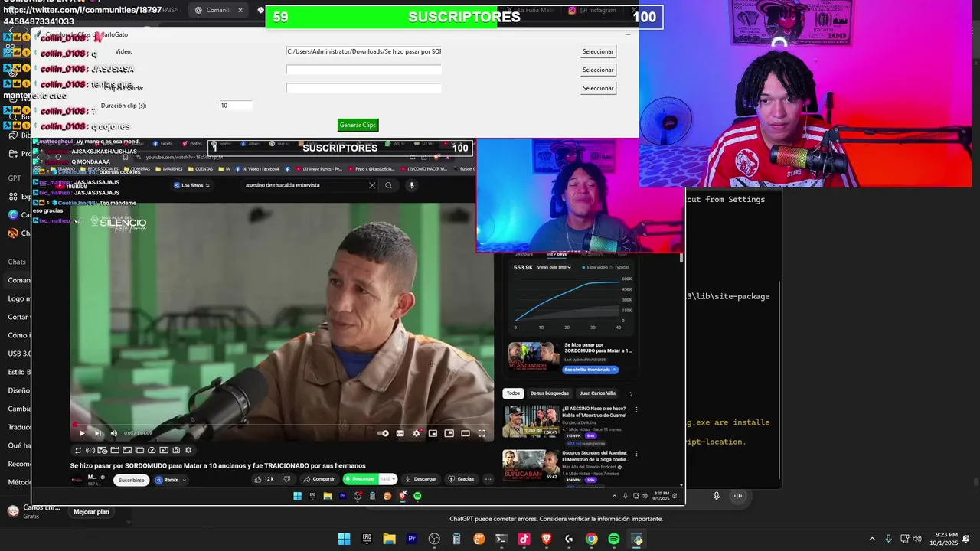Open the extension settings cog below video
980x551 pixels.
click(x=188, y=450)
